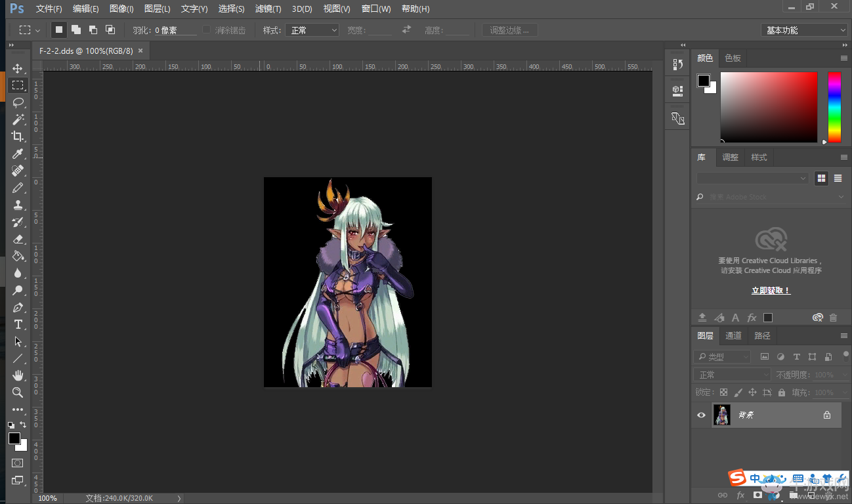Select the Eraser tool
This screenshot has width=852, height=504.
[18, 239]
